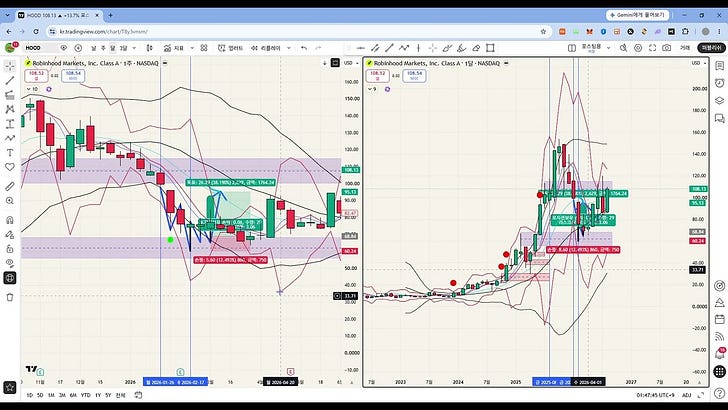The width and height of the screenshot is (728, 410).
Task: Select the crosshair cursor tool in left sidebar
Action: (10, 66)
